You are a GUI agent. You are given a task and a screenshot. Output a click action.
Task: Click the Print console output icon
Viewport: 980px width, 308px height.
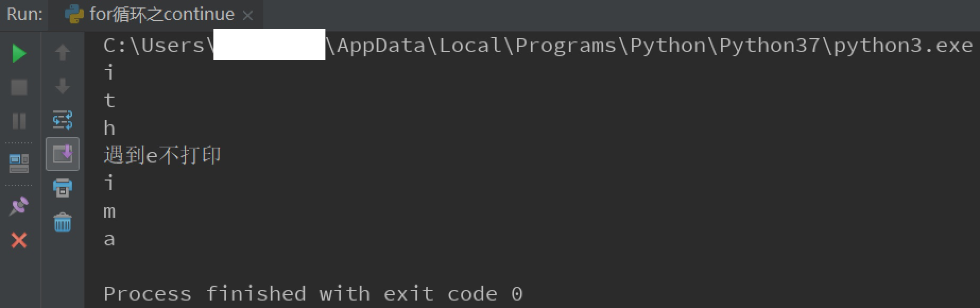pyautogui.click(x=63, y=188)
